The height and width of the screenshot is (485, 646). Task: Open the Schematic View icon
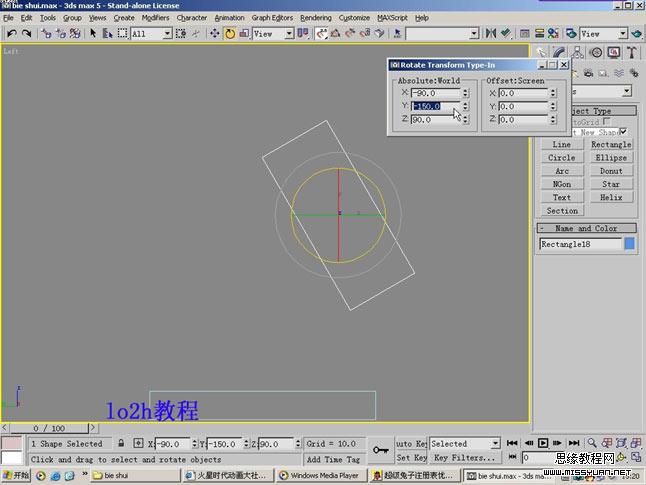(539, 33)
